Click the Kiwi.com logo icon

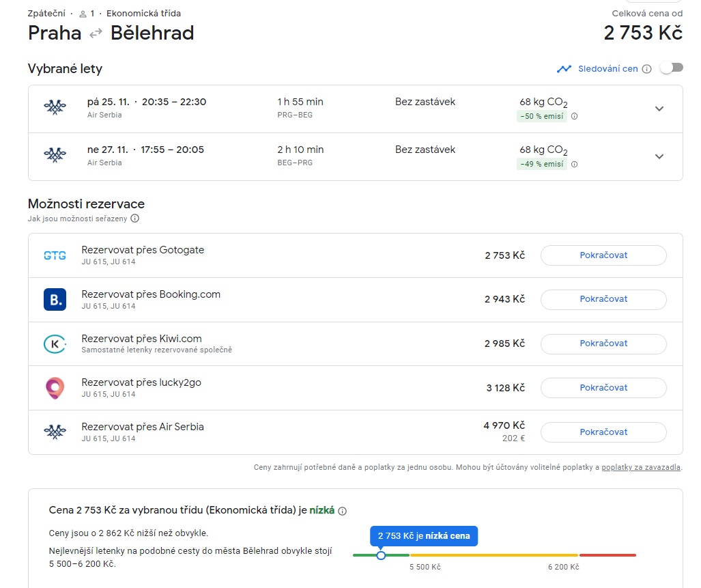(x=55, y=344)
